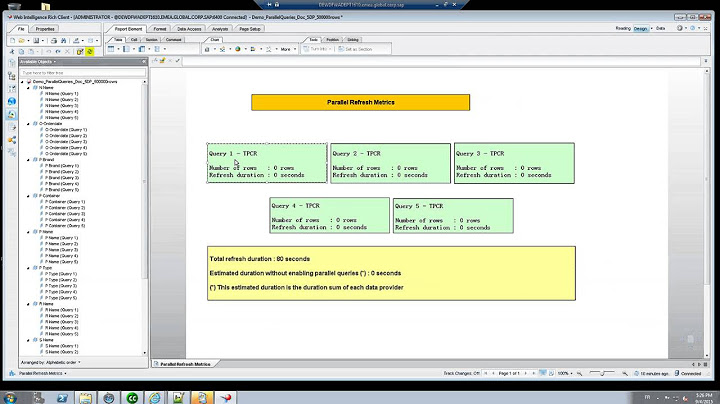The height and width of the screenshot is (404, 720).
Task: Click the Windows Start button
Action: (x=9, y=398)
